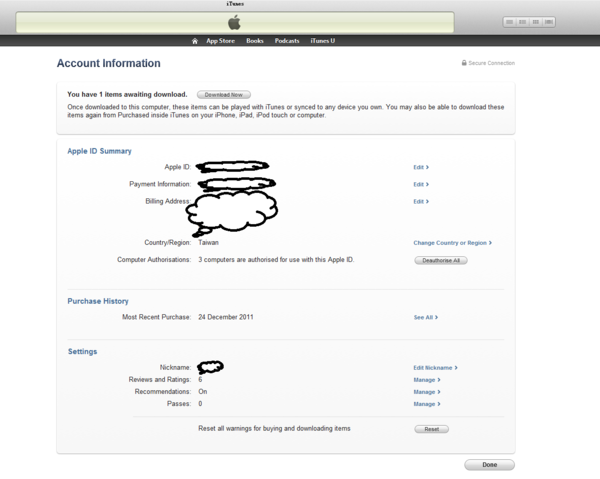The image size is (600, 479).
Task: Go to the iTunes Store home icon
Action: coord(195,41)
